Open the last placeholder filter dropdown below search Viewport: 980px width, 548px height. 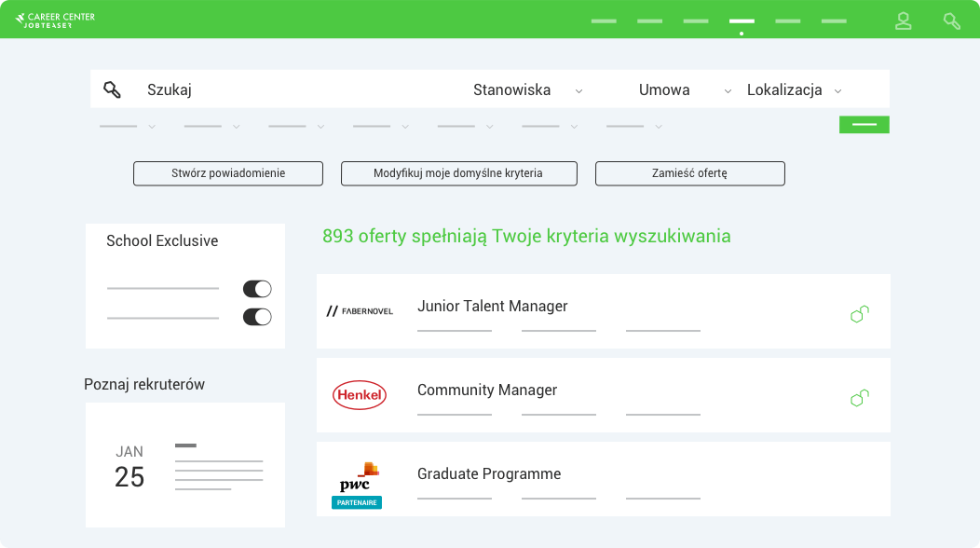(633, 127)
